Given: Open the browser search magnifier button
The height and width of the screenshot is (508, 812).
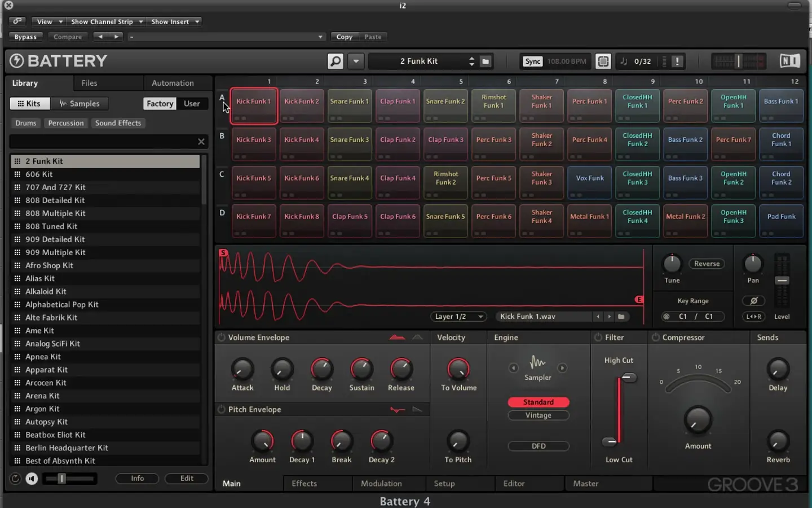Looking at the screenshot, I should point(336,61).
